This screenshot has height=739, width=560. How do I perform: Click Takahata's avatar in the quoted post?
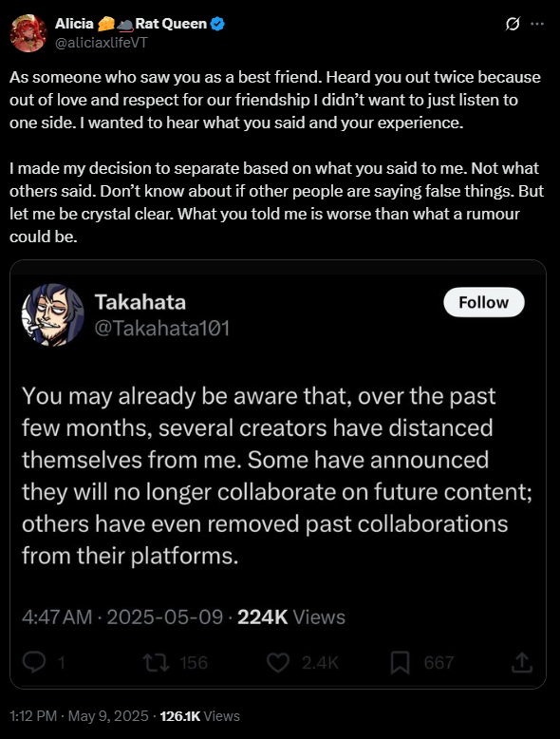52,314
